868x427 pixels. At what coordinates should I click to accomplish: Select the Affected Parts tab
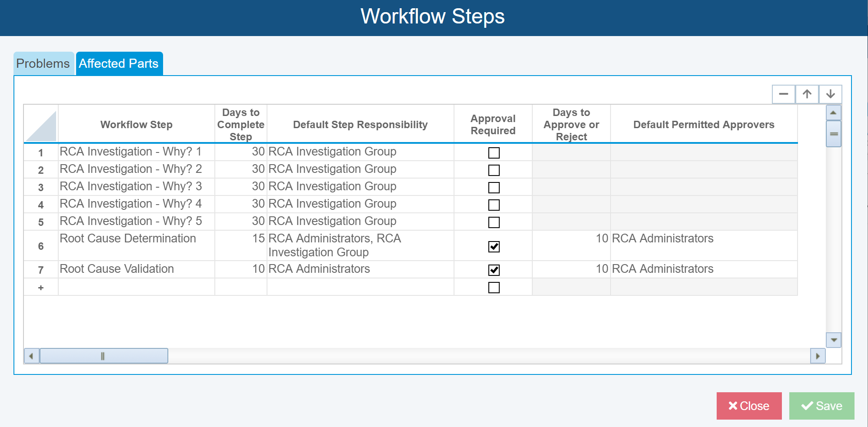tap(119, 63)
